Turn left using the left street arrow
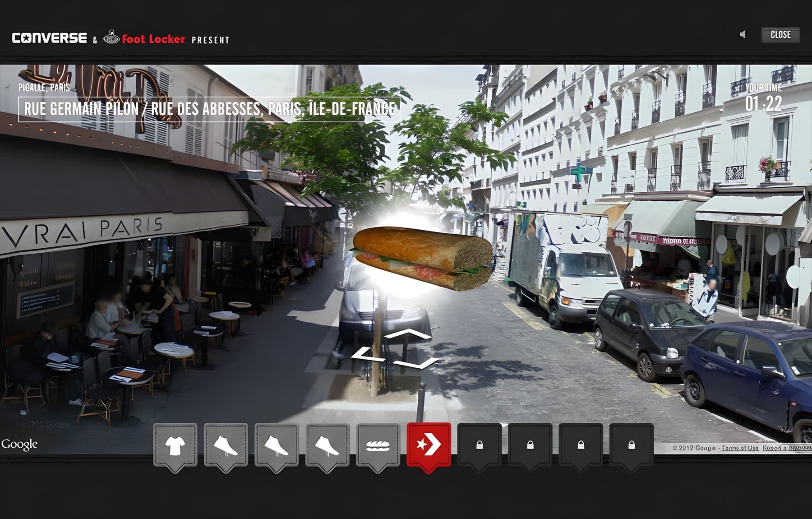812x519 pixels. [x=369, y=354]
